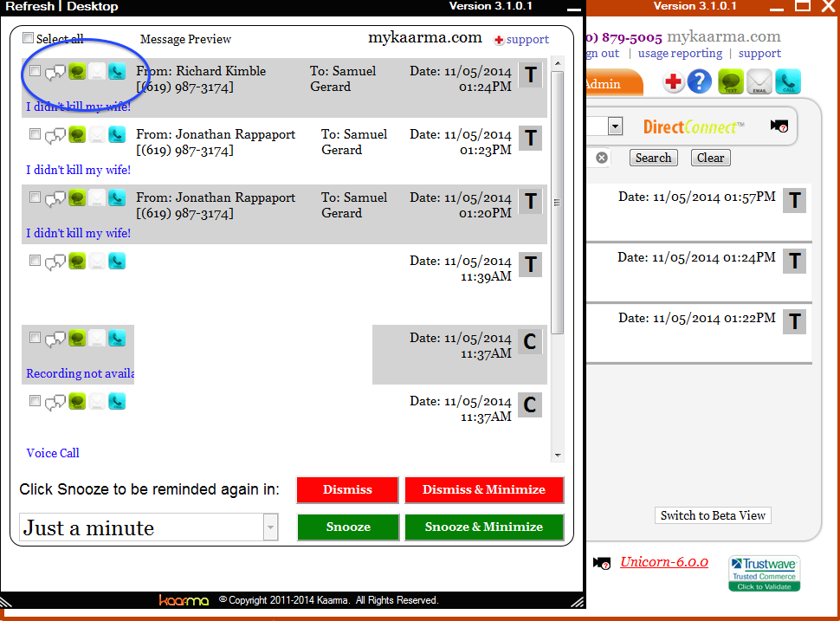Click message list scrollbar thumb
This screenshot has width=840, height=621.
tap(558, 203)
